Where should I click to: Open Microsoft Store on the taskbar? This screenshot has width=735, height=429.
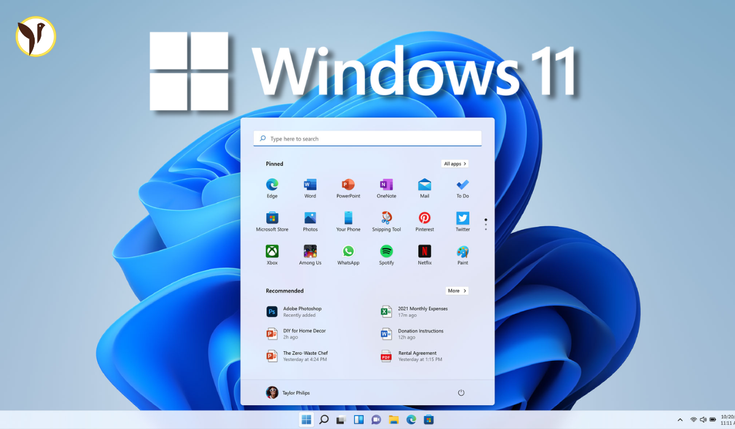(428, 420)
